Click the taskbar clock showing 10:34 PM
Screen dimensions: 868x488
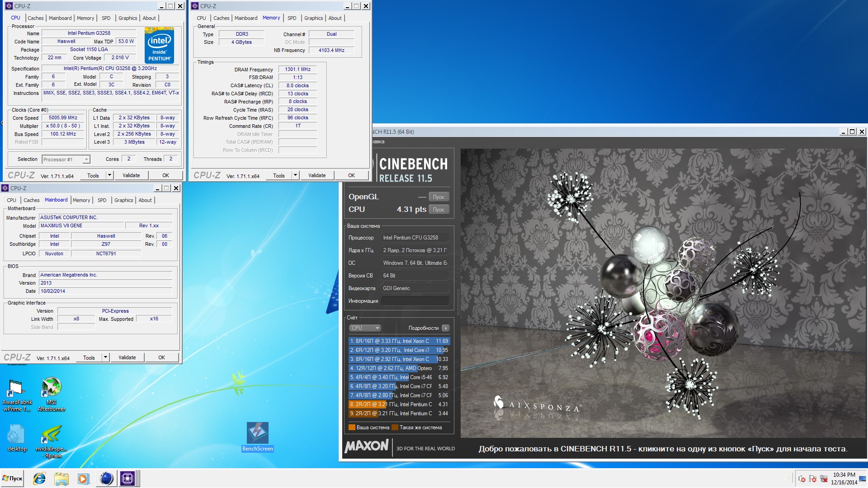point(844,479)
